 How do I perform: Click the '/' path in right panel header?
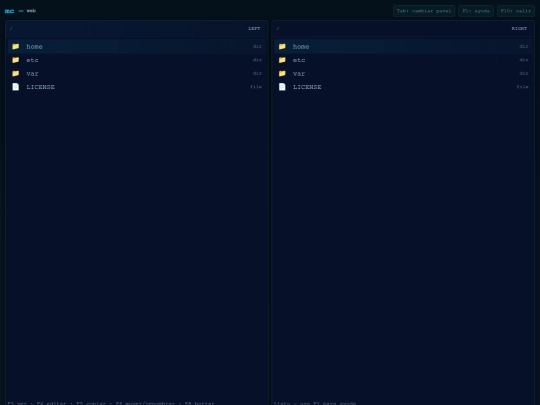[278, 29]
